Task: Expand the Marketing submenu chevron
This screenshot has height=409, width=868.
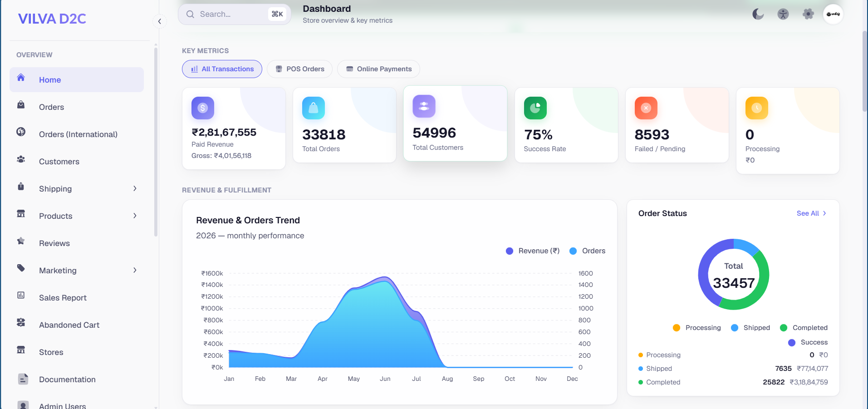Action: (x=135, y=270)
